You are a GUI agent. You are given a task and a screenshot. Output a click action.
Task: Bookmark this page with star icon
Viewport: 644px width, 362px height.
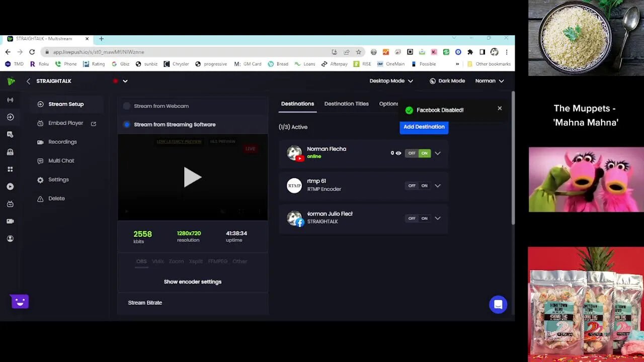point(359,52)
